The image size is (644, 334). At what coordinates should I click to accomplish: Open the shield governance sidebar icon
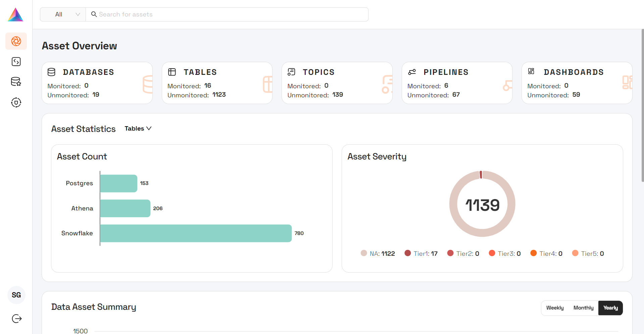point(16,103)
